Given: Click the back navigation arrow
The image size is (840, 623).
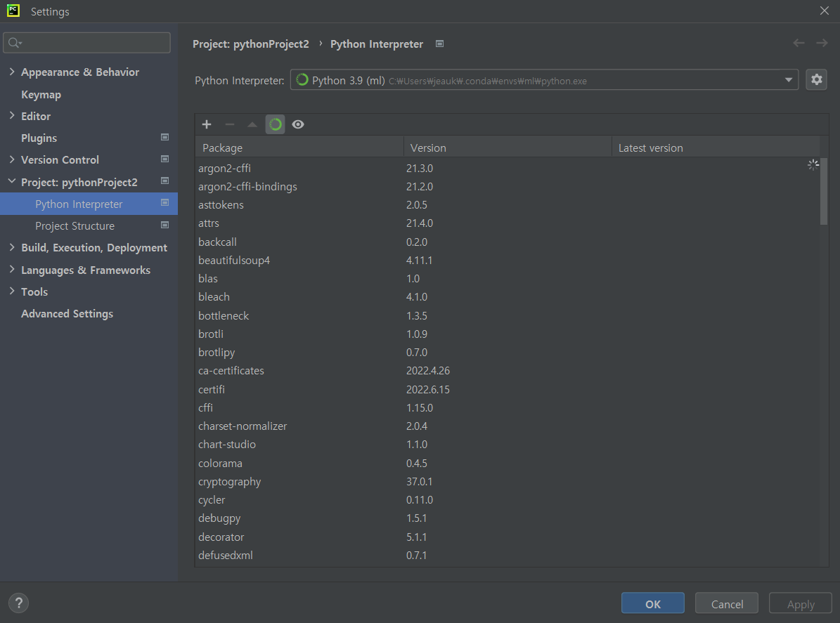Looking at the screenshot, I should coord(799,44).
